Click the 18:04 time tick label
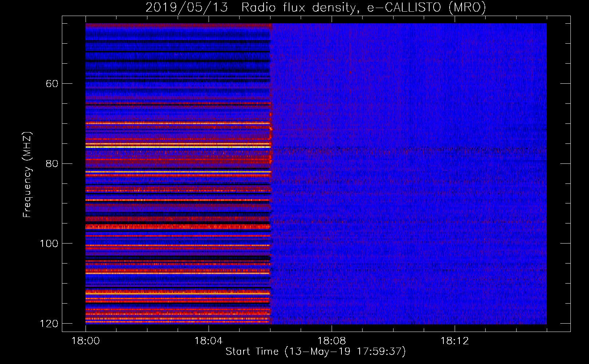 coord(208,341)
